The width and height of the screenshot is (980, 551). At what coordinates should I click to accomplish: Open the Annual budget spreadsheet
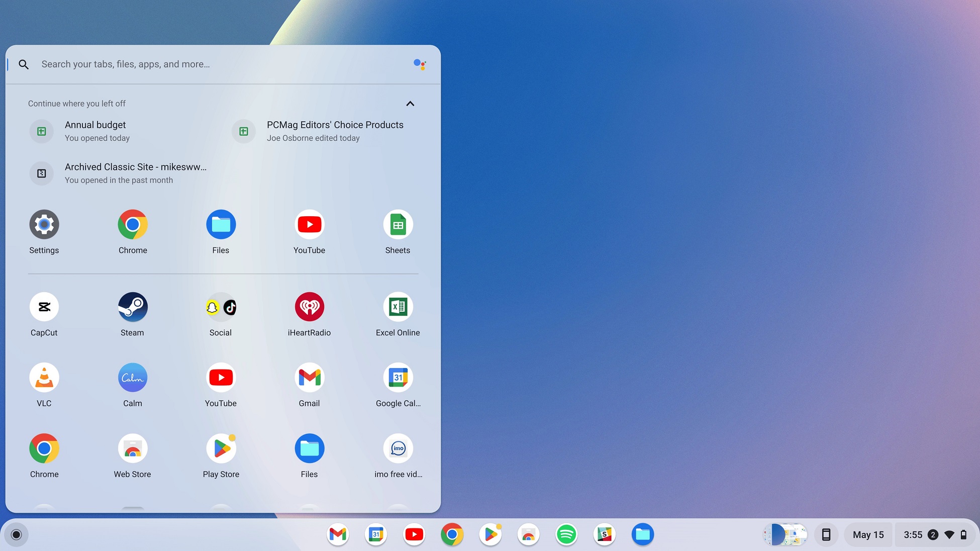(x=95, y=131)
